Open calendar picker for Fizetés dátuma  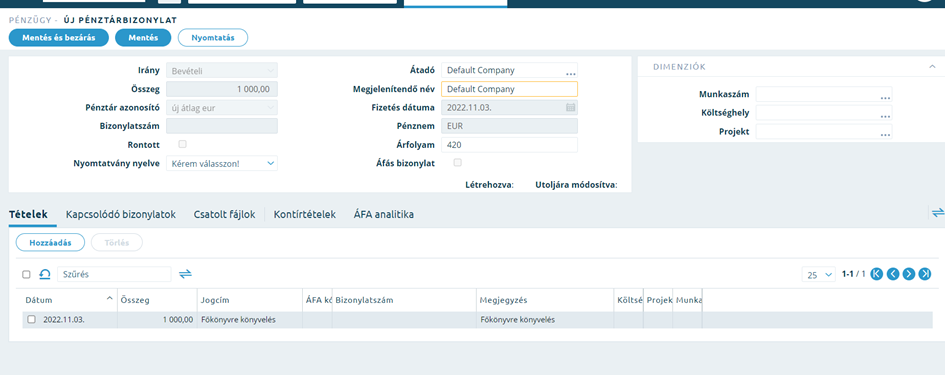tap(570, 108)
